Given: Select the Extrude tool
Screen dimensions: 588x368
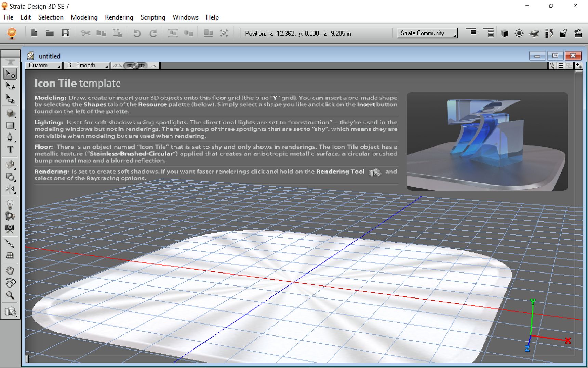Looking at the screenshot, I should (x=10, y=165).
